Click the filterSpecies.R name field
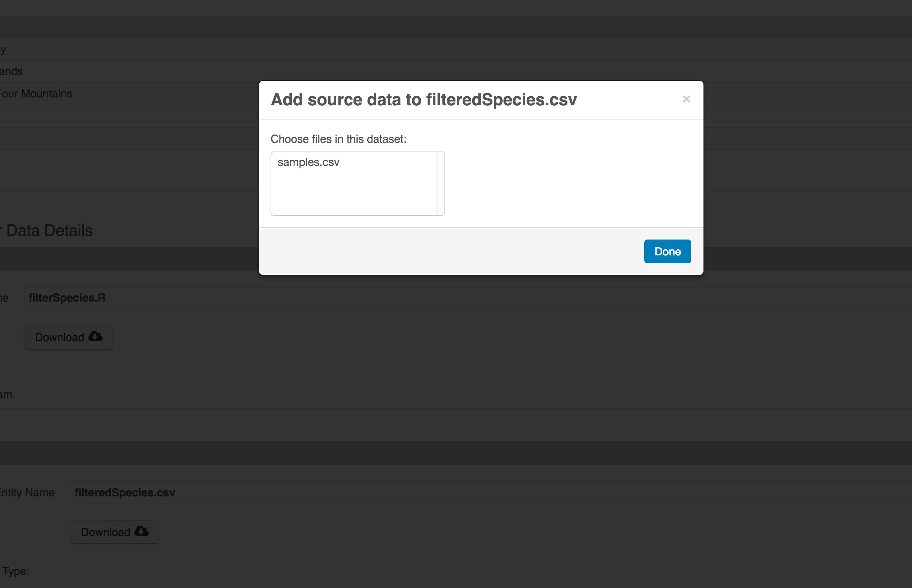The height and width of the screenshot is (588, 912). click(468, 298)
